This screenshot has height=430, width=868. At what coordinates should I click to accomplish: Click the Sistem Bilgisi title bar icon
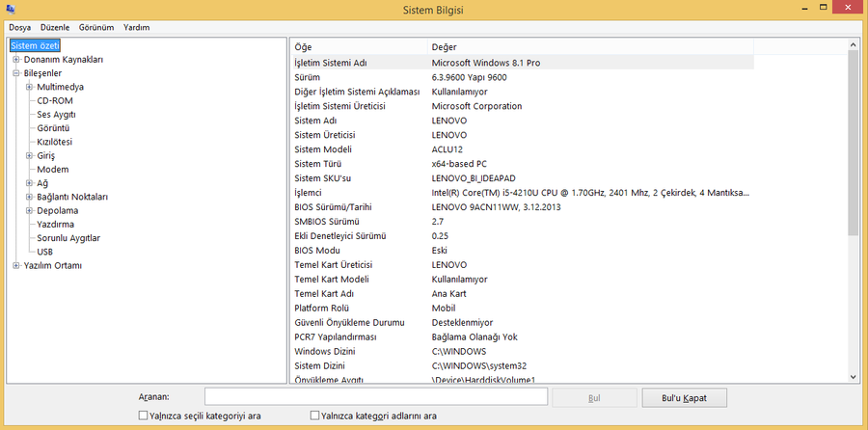coord(10,9)
